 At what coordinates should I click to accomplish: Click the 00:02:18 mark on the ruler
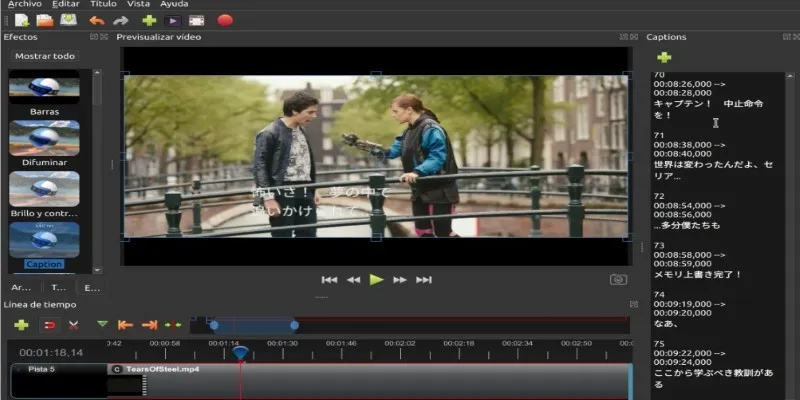pos(459,343)
